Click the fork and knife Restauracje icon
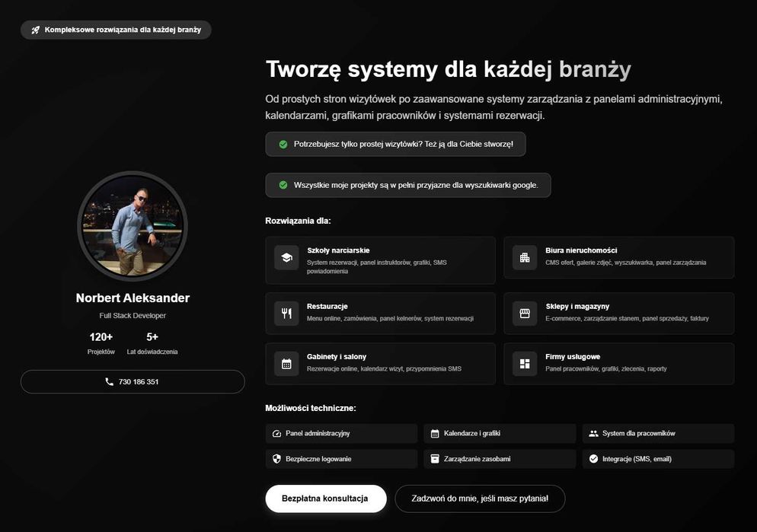 [287, 314]
